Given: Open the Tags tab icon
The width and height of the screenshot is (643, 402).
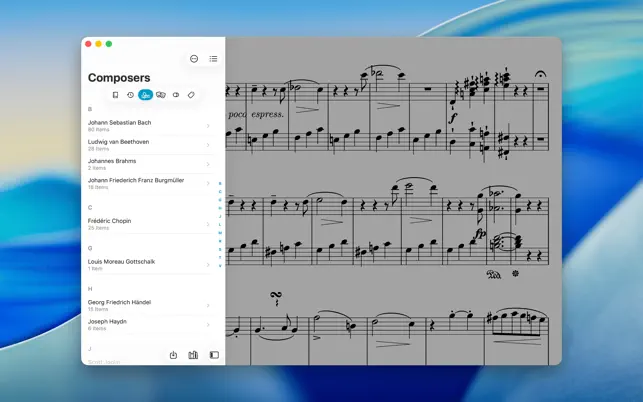Looking at the screenshot, I should (x=191, y=95).
